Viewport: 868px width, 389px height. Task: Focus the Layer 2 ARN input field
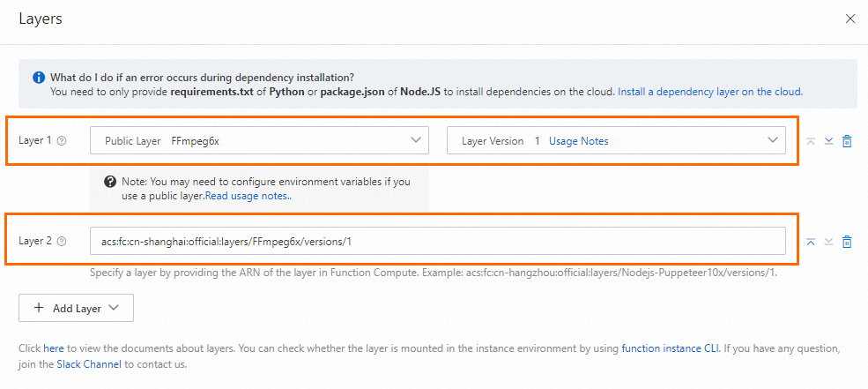pyautogui.click(x=438, y=241)
